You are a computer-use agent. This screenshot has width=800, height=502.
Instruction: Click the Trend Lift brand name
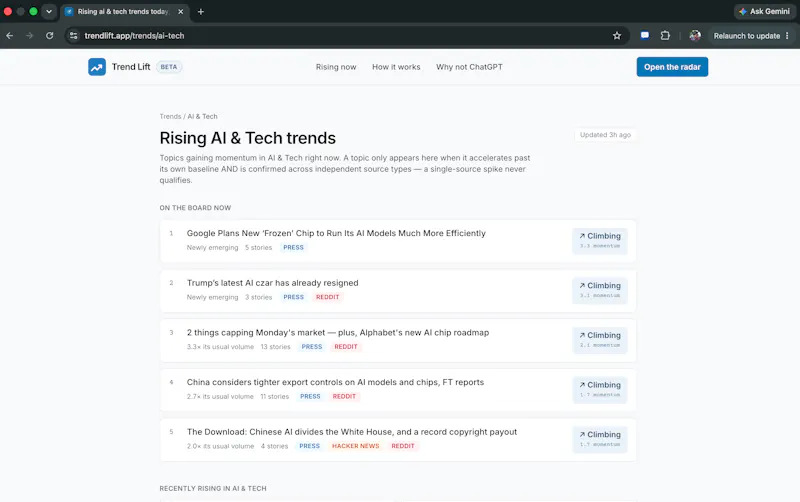tap(131, 67)
